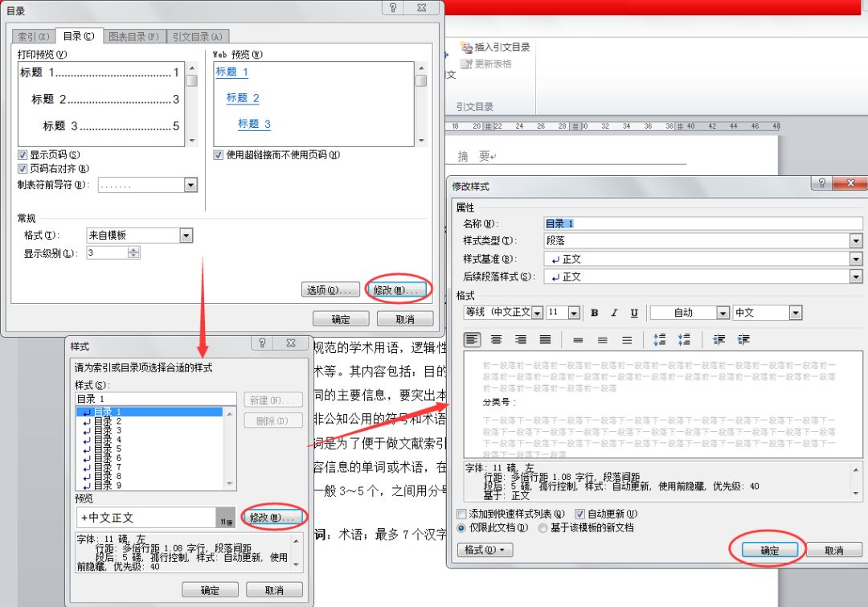Open the font size dropdown showing 11
Viewport: 868px width, 607px height.
[x=574, y=313]
